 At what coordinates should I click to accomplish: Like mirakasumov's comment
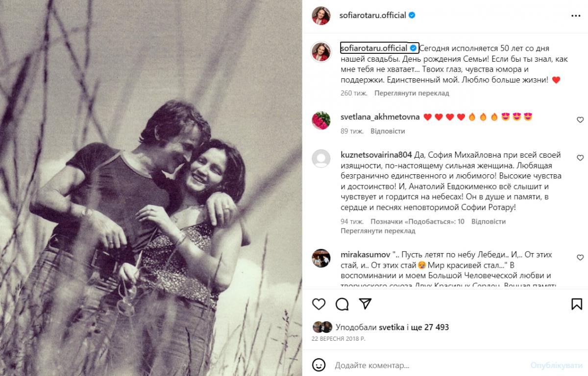(580, 258)
